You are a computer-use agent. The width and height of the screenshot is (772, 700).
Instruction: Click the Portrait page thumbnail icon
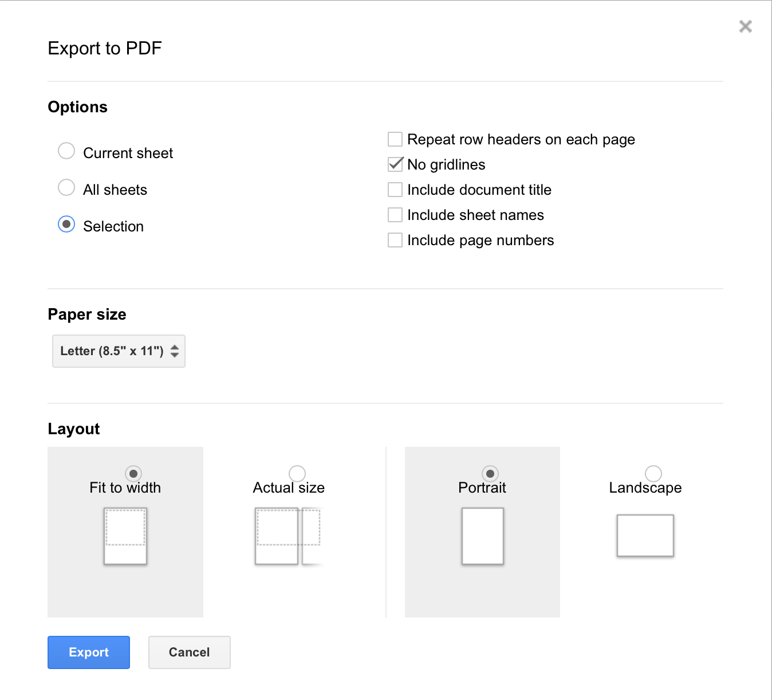pyautogui.click(x=483, y=536)
